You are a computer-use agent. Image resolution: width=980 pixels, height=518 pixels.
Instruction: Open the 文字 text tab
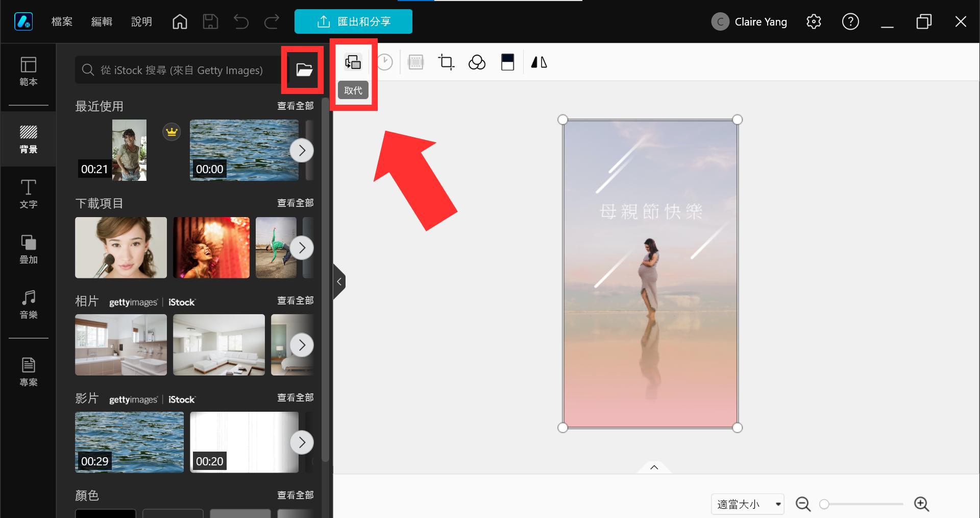[29, 194]
